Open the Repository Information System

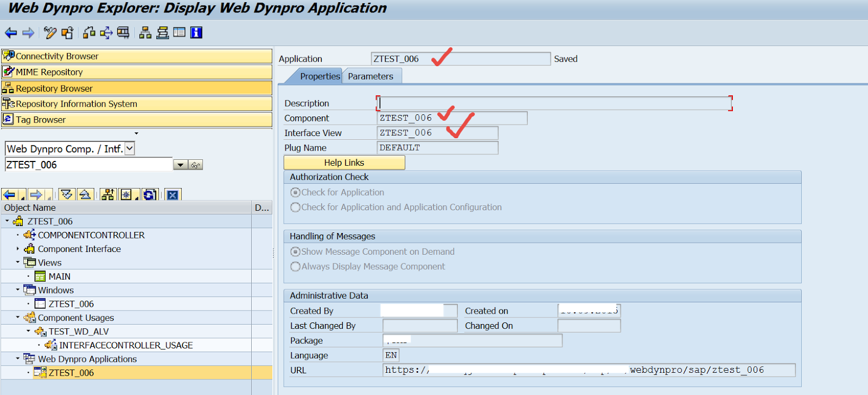pyautogui.click(x=76, y=104)
